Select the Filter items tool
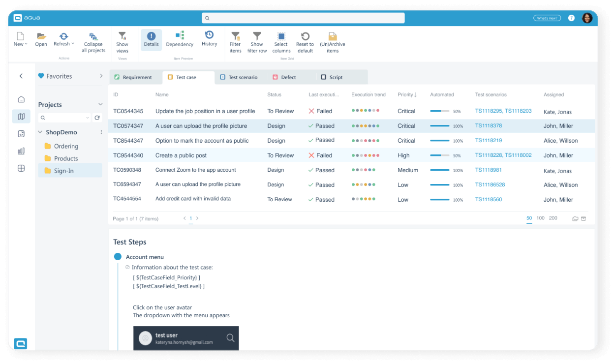The width and height of the screenshot is (614, 364). (235, 41)
